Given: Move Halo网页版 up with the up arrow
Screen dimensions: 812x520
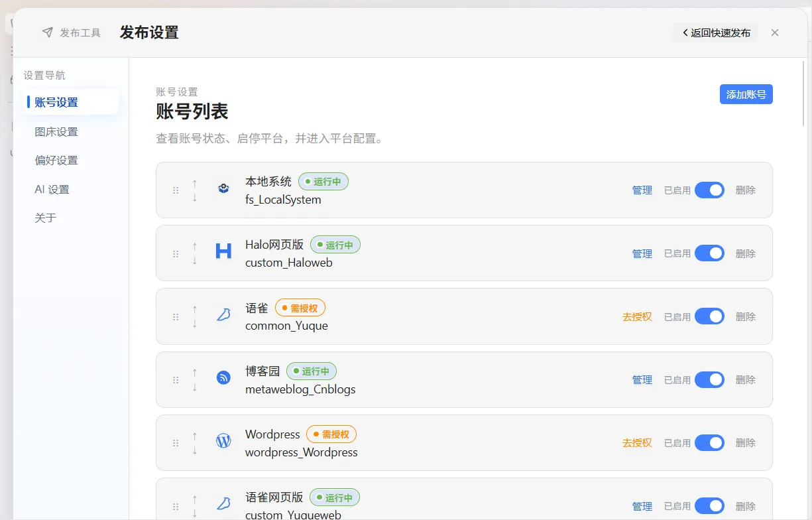Looking at the screenshot, I should 194,246.
